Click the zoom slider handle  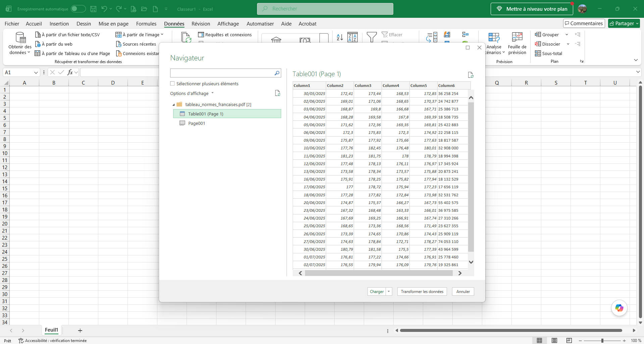pyautogui.click(x=602, y=341)
